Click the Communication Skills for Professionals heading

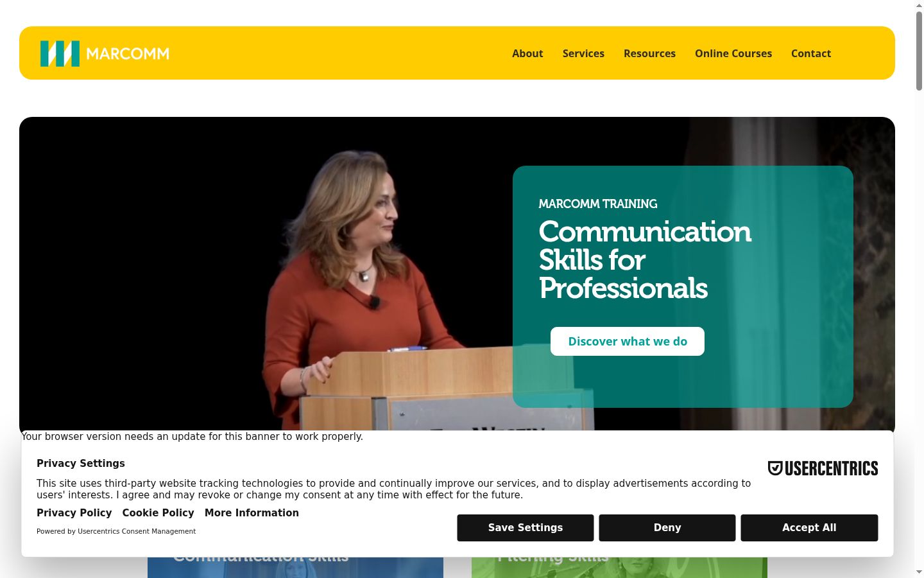click(x=645, y=259)
